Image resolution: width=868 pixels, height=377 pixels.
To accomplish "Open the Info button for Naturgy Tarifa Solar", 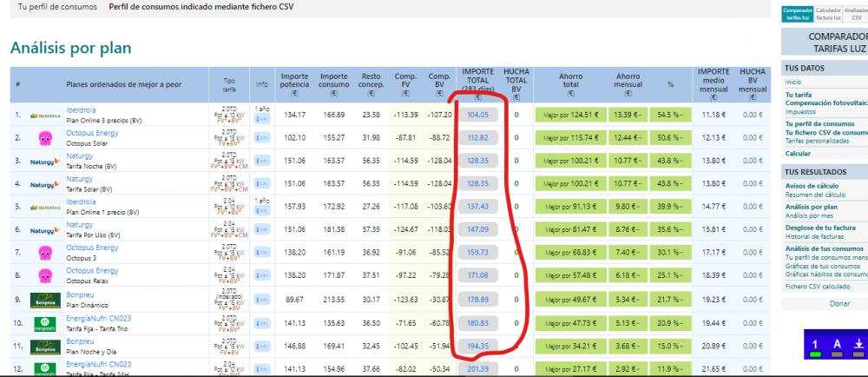I will pos(262,184).
